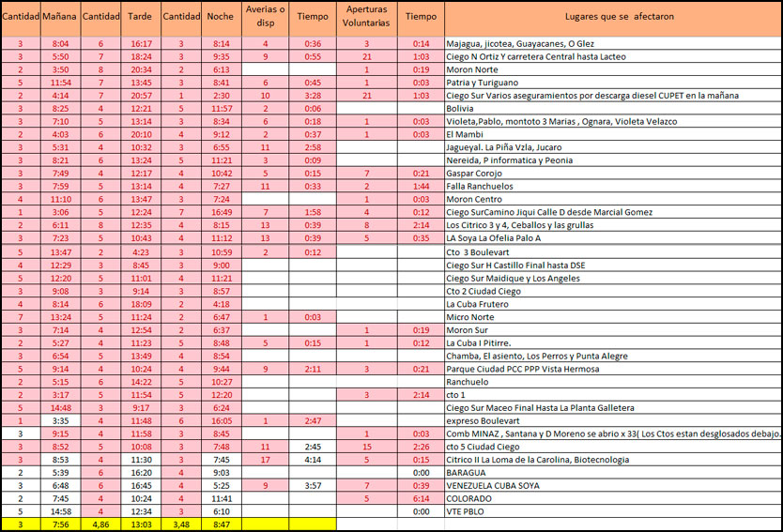Click the 'Comb MINAZ, Santana y D Moreno' cell
The height and width of the screenshot is (532, 783).
613,433
